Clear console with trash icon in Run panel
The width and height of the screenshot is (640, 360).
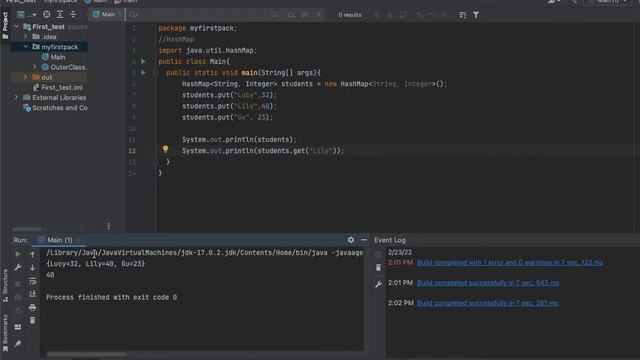click(33, 320)
